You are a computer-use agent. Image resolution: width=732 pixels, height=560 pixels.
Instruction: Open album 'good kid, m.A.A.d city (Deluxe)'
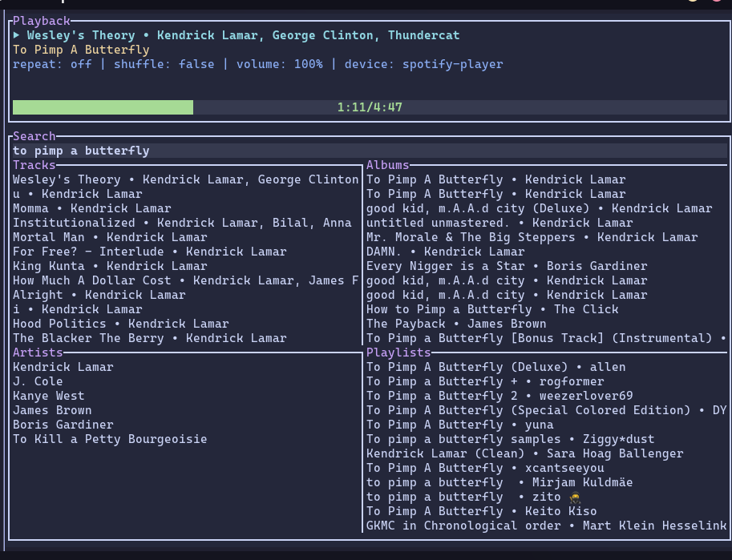coord(540,208)
